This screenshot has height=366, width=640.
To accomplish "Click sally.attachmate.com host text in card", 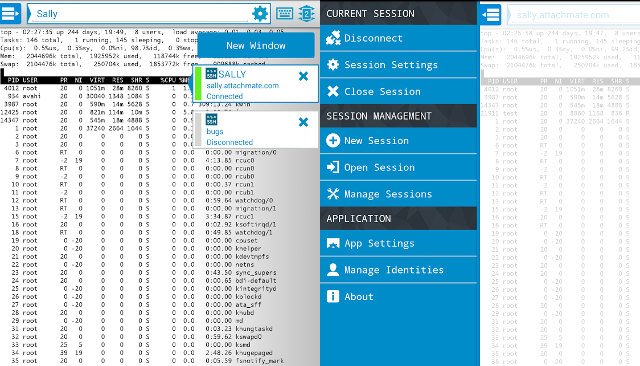I will pos(242,86).
